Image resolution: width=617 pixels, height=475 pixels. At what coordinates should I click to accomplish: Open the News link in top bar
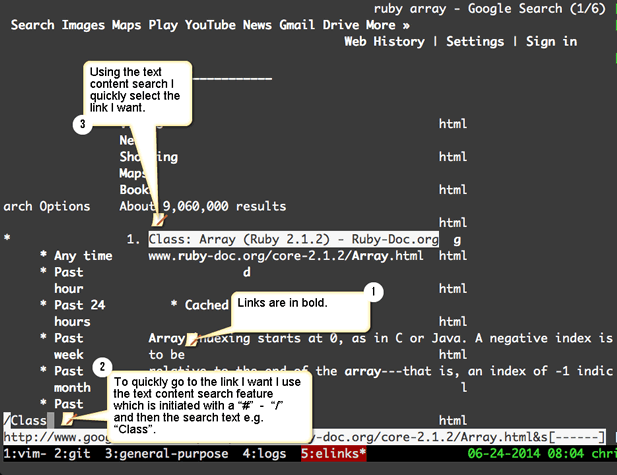(257, 25)
